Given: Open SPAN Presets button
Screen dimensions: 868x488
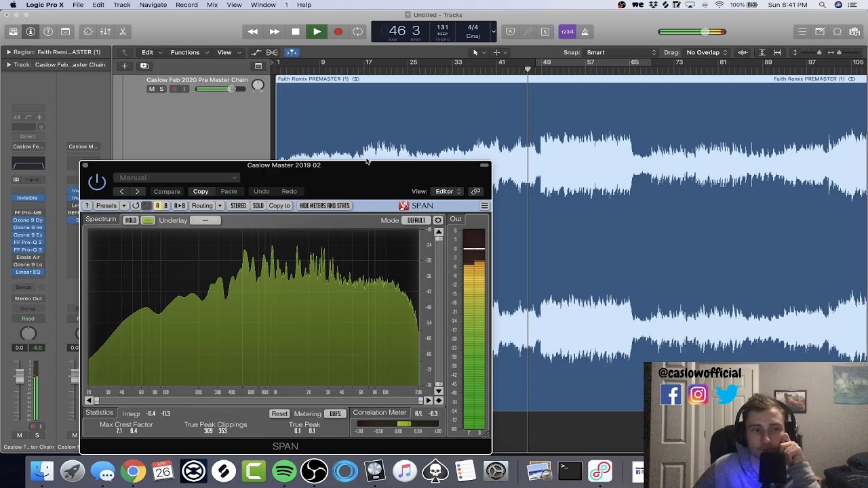Looking at the screenshot, I should click(106, 205).
